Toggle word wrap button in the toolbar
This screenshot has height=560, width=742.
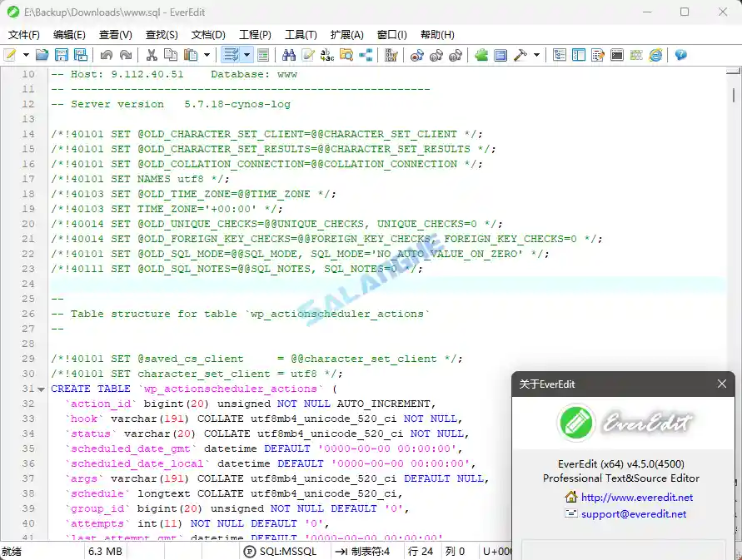231,55
